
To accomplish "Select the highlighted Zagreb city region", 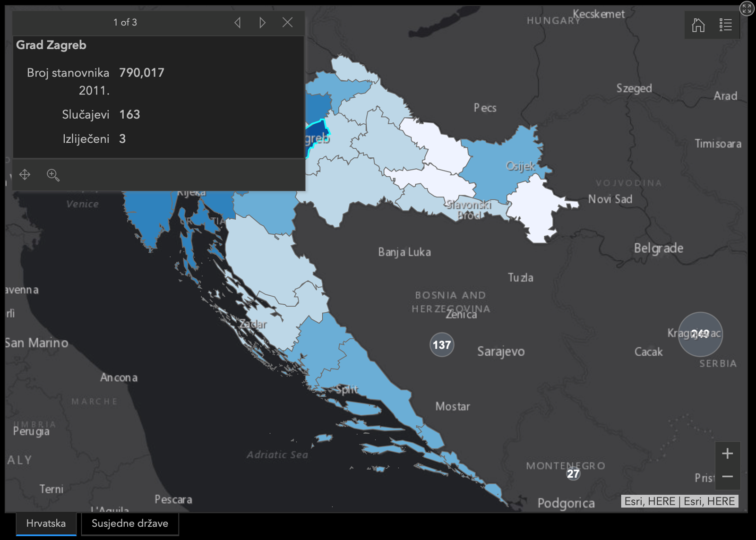I will click(x=318, y=134).
